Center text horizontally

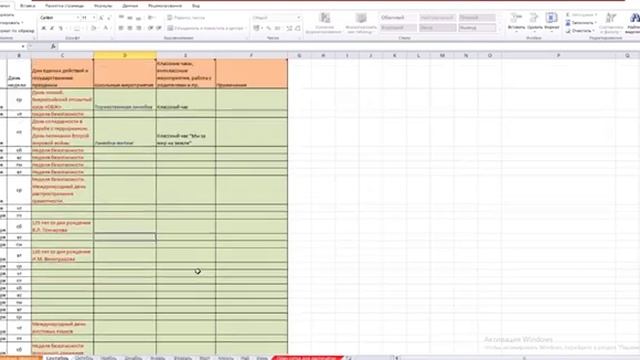130,28
